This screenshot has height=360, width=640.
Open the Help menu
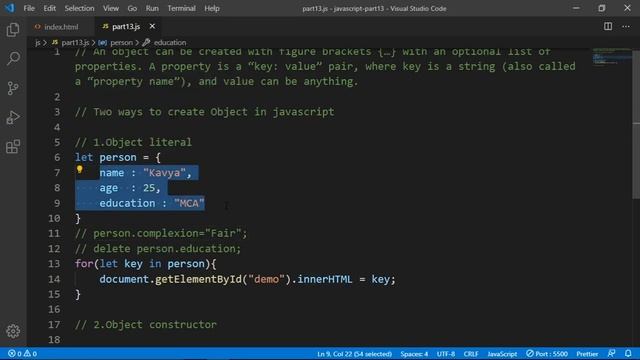[212, 8]
